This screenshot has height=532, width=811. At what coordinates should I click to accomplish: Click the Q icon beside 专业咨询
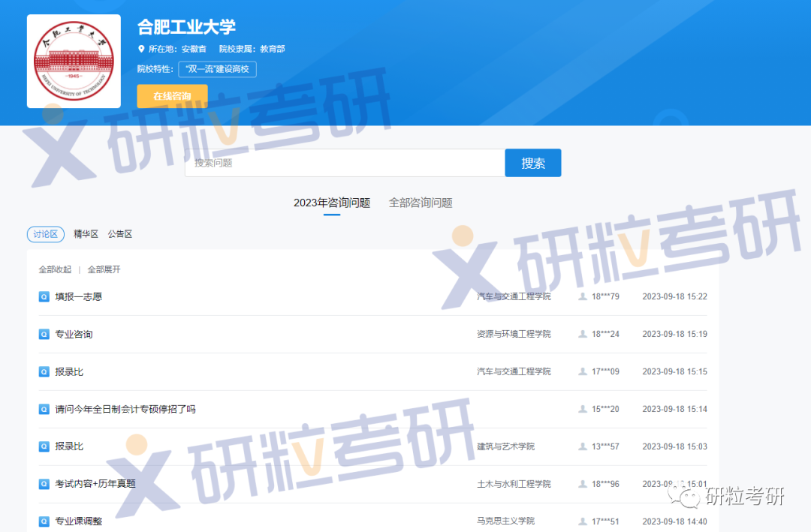(x=44, y=335)
